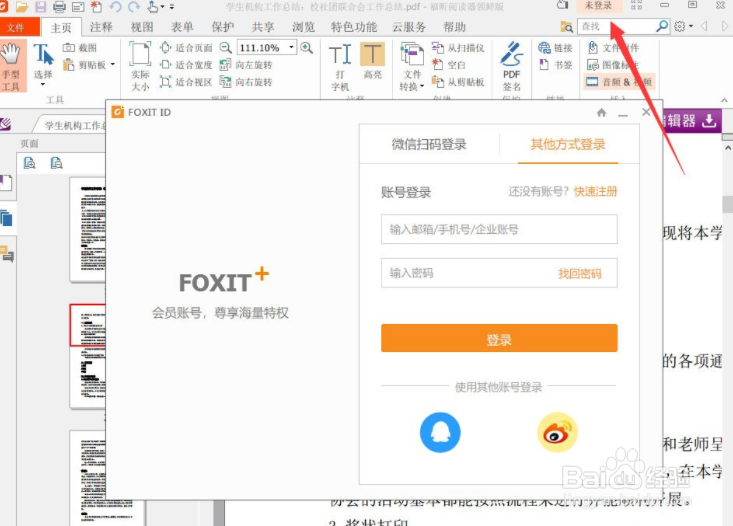Screen dimensions: 733x526
Task: Select the first page thumbnail
Action: (88, 229)
